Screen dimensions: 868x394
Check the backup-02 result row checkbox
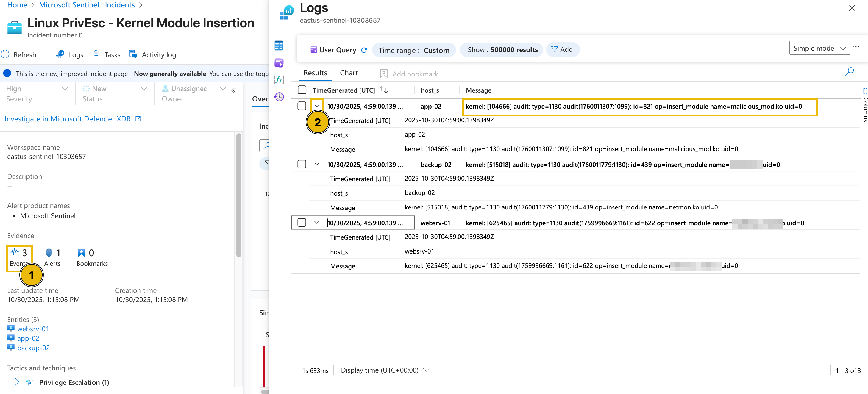[302, 164]
